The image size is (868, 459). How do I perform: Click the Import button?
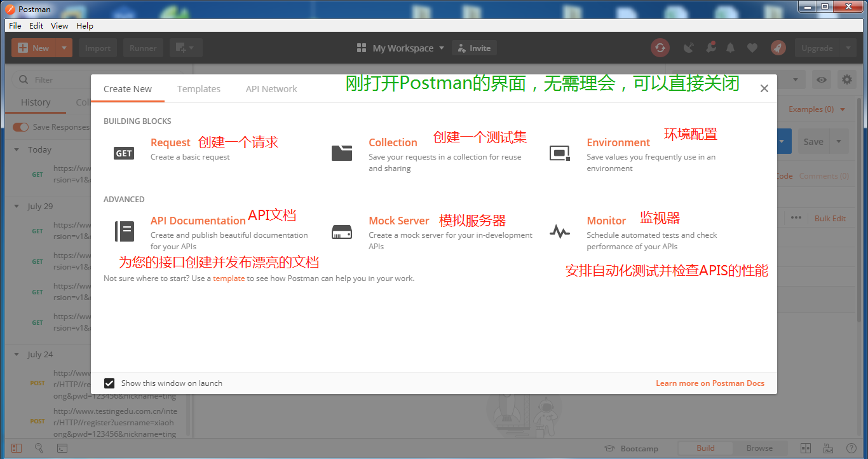[x=98, y=48]
